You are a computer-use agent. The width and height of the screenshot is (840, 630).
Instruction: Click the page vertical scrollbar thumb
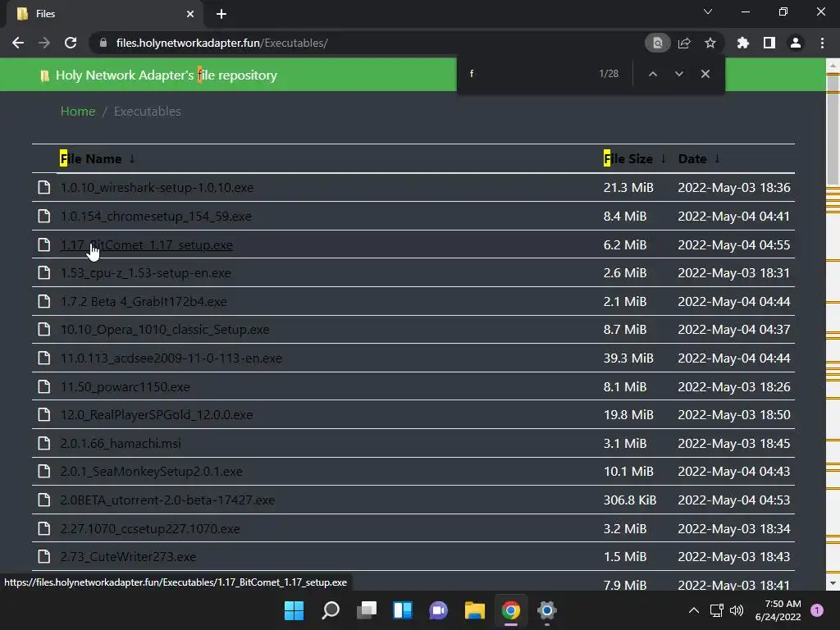click(833, 129)
